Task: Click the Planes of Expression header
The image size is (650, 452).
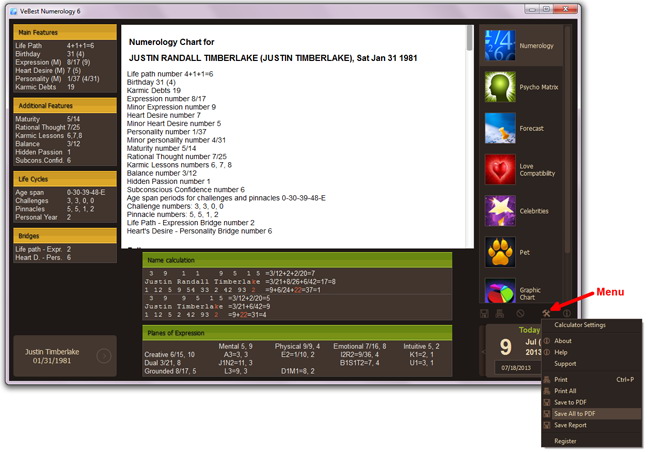Action: coord(297,333)
